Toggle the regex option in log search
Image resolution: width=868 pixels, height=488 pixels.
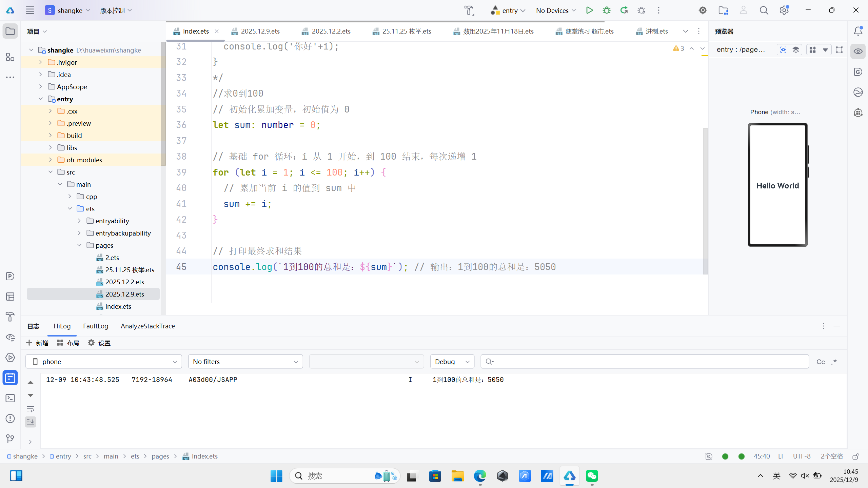coord(834,362)
